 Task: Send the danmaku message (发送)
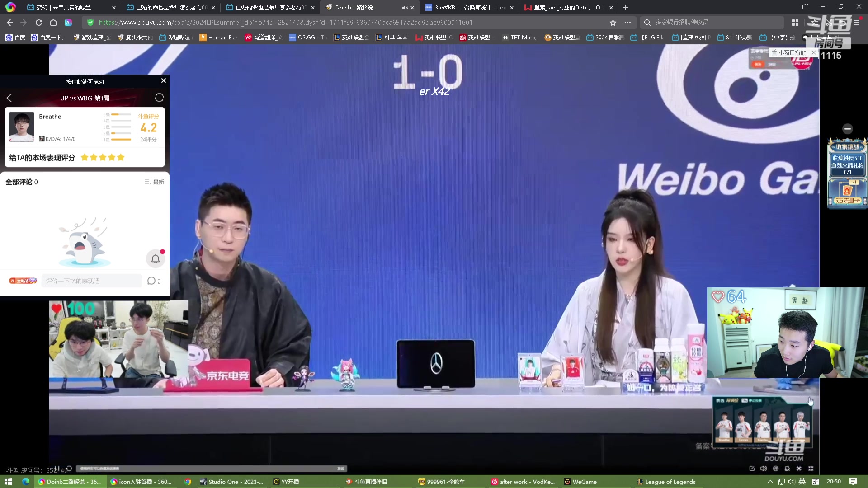(x=341, y=469)
